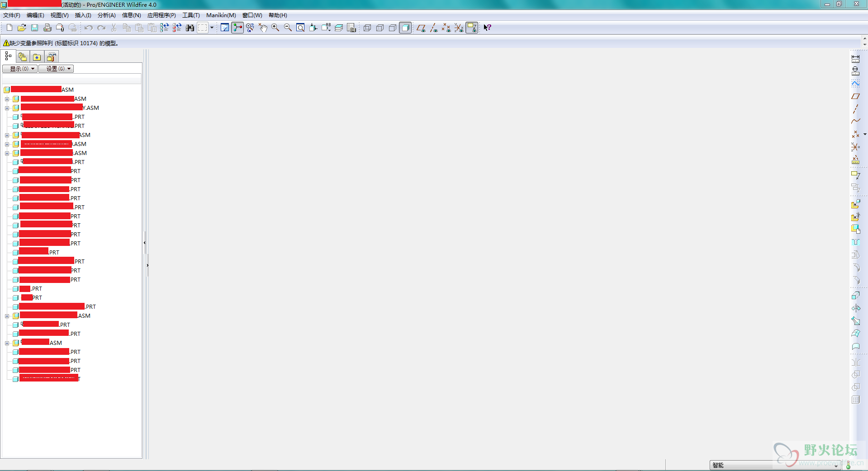The image size is (868, 471).
Task: Open the datum point flyout arrow on right toolbar
Action: (865, 134)
